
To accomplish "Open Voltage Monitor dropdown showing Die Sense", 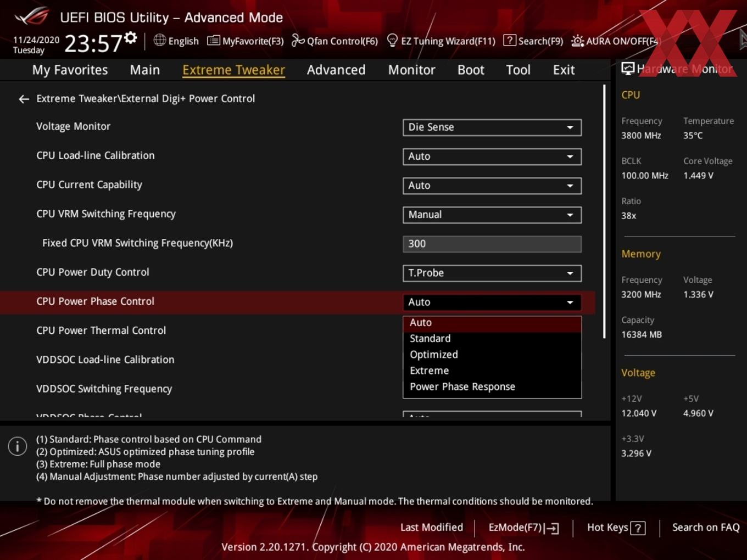I will tap(492, 127).
